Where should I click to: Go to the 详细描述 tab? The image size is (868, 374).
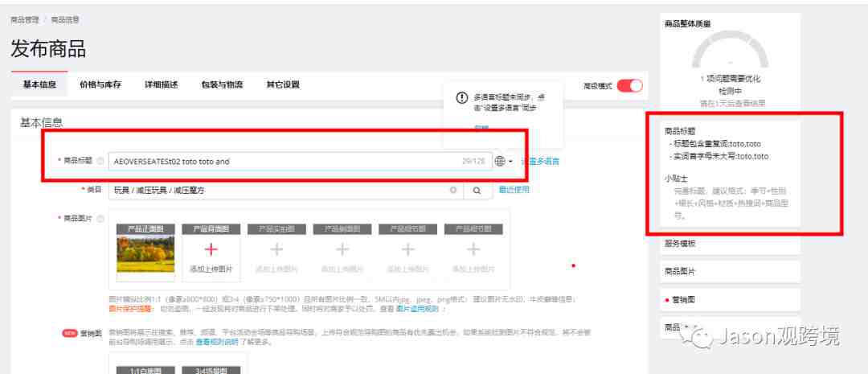[x=161, y=84]
